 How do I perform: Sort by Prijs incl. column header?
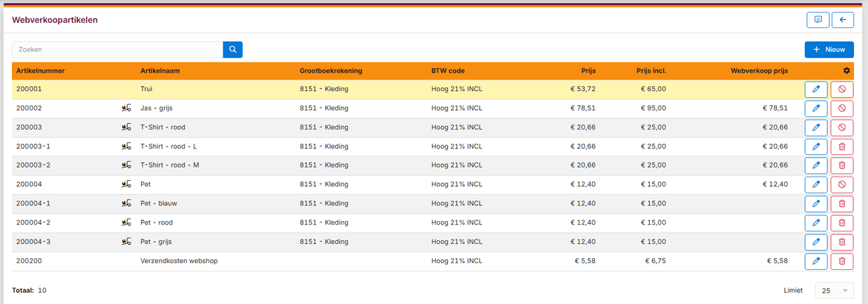coord(651,71)
